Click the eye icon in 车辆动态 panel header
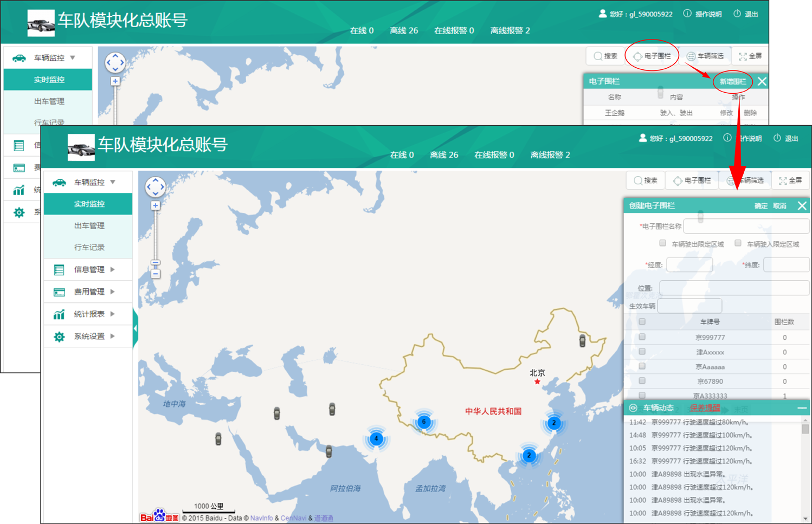 633,407
